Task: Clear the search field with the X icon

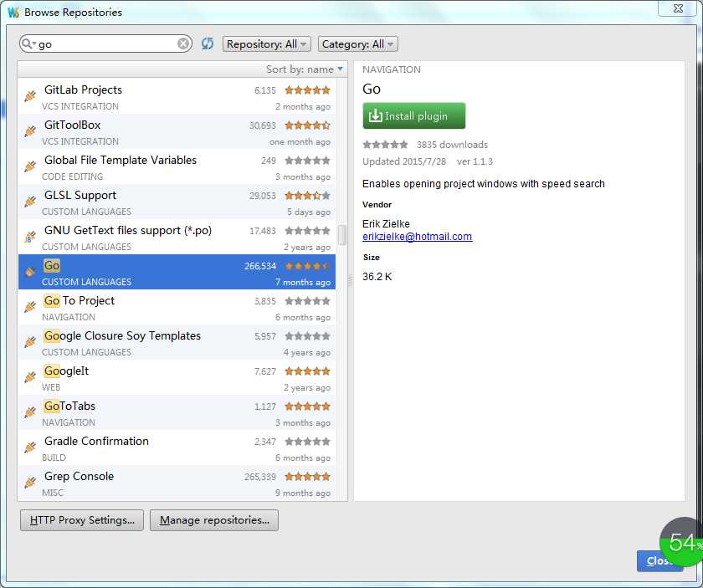Action: click(x=183, y=44)
